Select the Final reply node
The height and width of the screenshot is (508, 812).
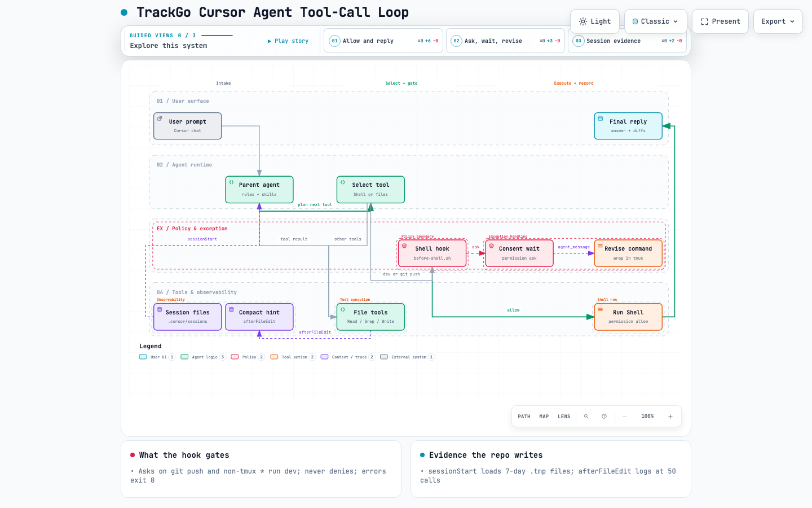click(628, 126)
